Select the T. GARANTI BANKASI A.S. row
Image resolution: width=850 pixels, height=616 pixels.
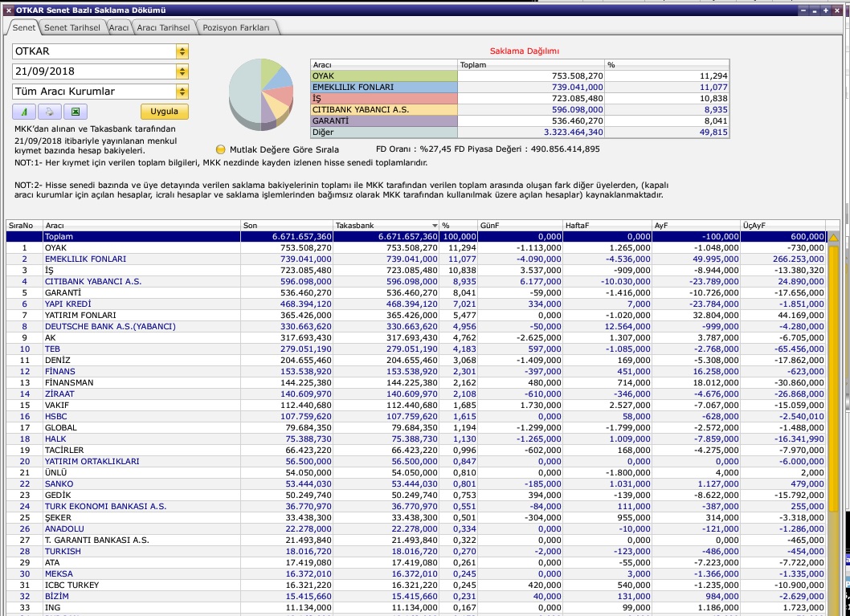tap(416, 541)
